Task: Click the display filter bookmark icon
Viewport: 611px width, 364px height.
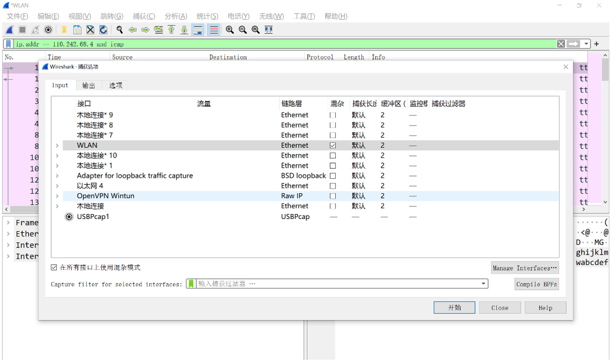Action: tap(9, 44)
